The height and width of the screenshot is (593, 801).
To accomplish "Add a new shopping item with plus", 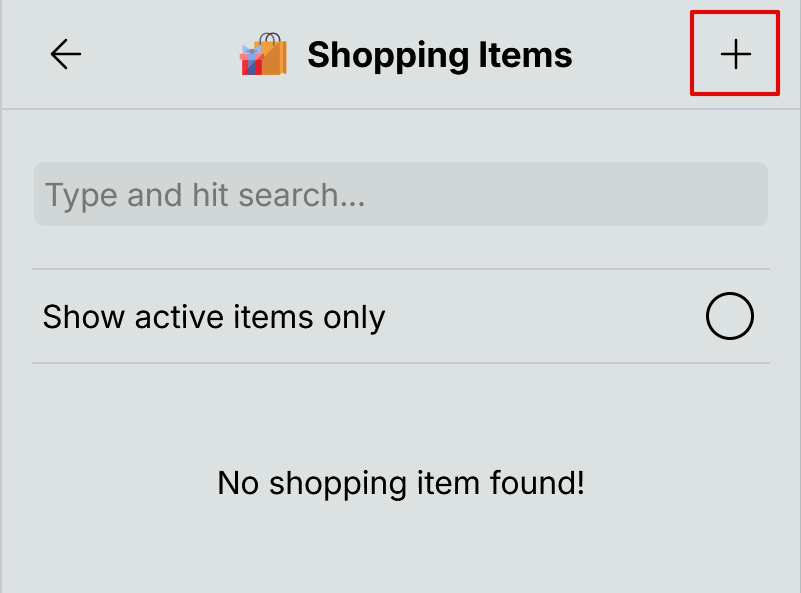I will coord(735,54).
